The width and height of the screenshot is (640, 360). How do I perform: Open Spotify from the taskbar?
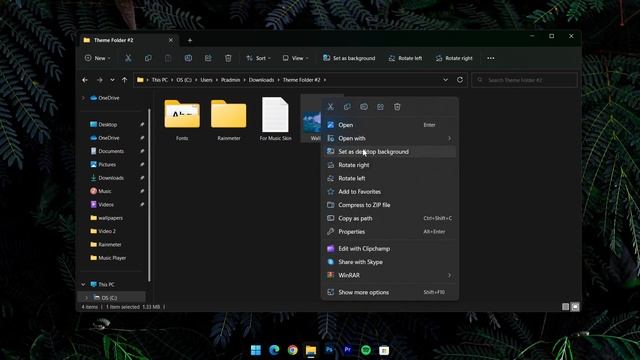point(366,350)
